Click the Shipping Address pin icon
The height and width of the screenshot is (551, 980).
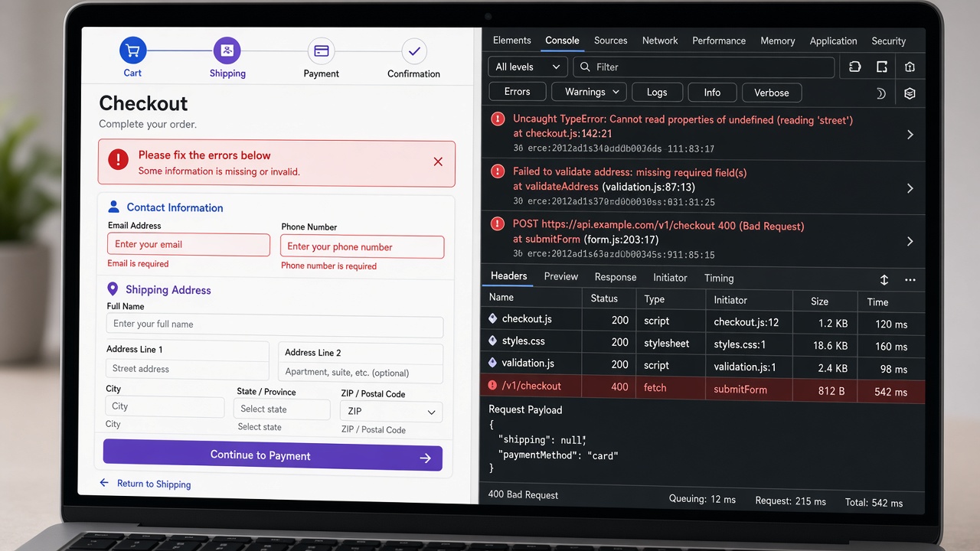pos(113,289)
